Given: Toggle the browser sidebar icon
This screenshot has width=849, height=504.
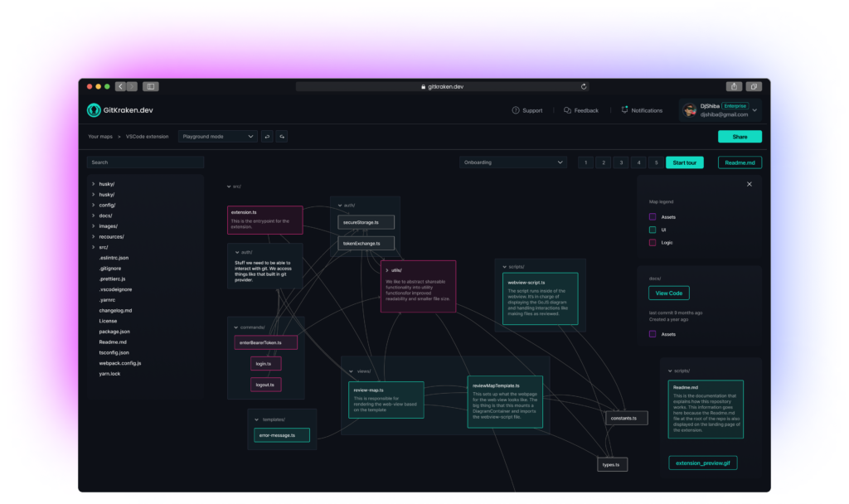Looking at the screenshot, I should 151,86.
